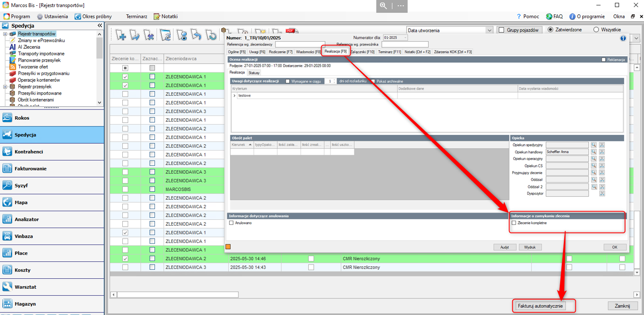Open lookup for Opiekun operacyjny
The height and width of the screenshot is (315, 644).
[x=594, y=159]
